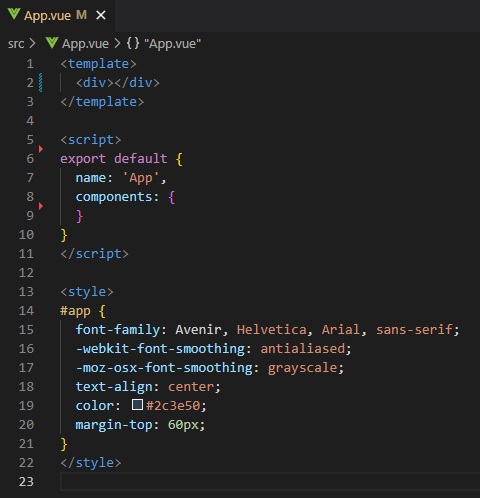Click the opening <script> tag
This screenshot has width=480, height=498.
click(x=91, y=140)
